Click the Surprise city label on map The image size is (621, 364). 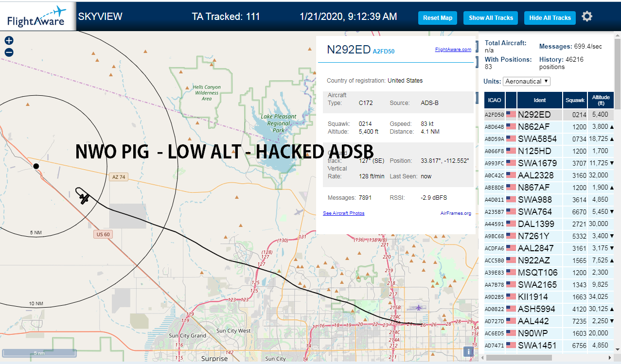coord(214,359)
